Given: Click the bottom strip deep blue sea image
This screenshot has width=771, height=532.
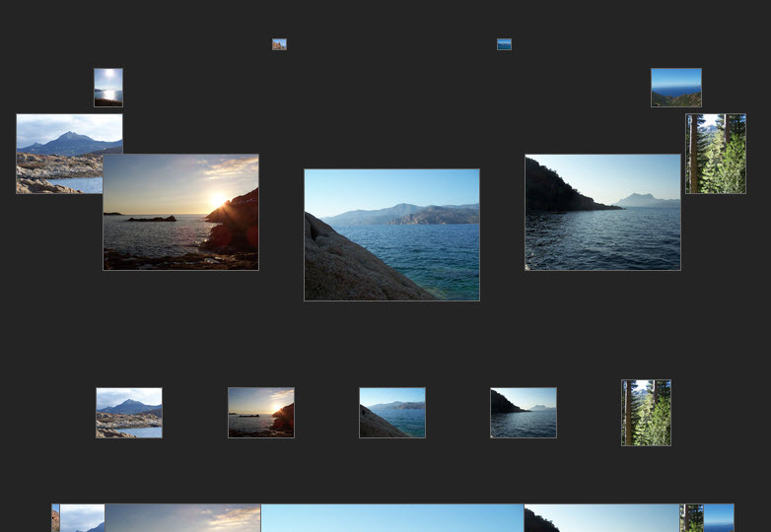Looking at the screenshot, I should (719, 518).
